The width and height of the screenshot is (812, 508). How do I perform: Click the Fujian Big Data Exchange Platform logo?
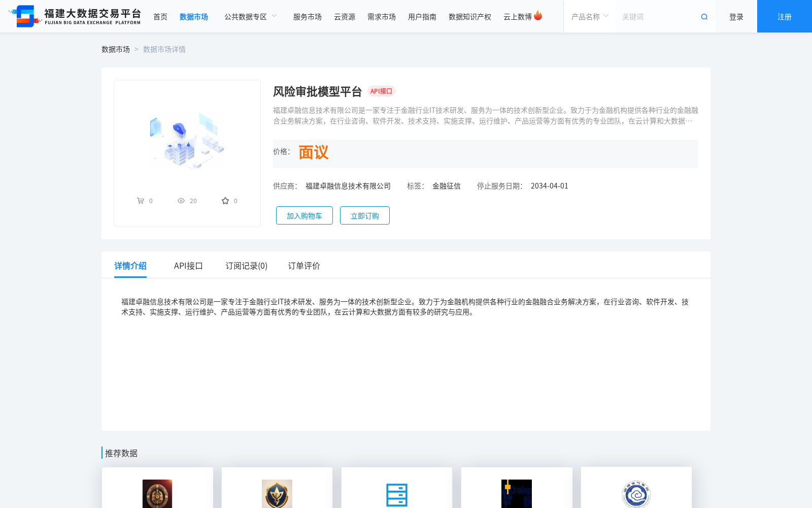coord(75,16)
